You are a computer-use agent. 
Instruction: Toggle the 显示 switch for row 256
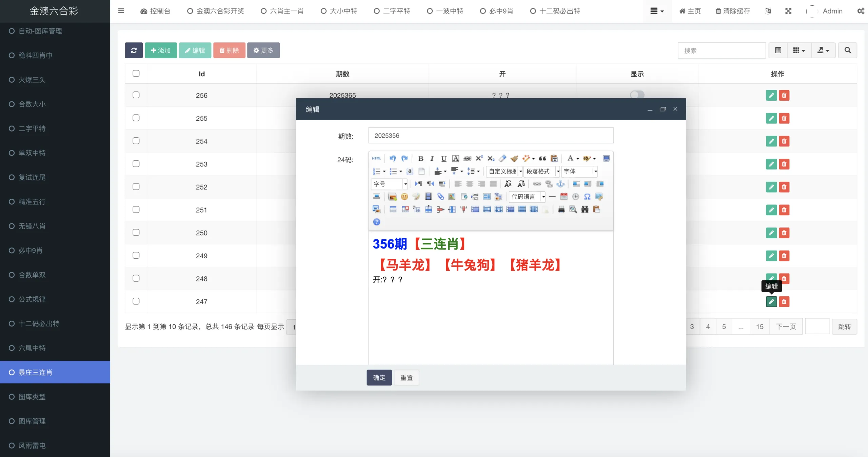pos(637,95)
